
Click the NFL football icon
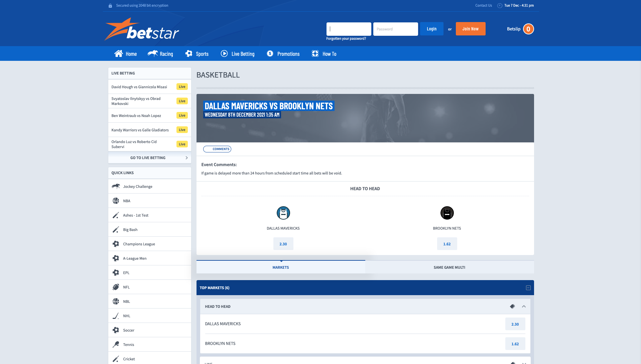click(116, 287)
